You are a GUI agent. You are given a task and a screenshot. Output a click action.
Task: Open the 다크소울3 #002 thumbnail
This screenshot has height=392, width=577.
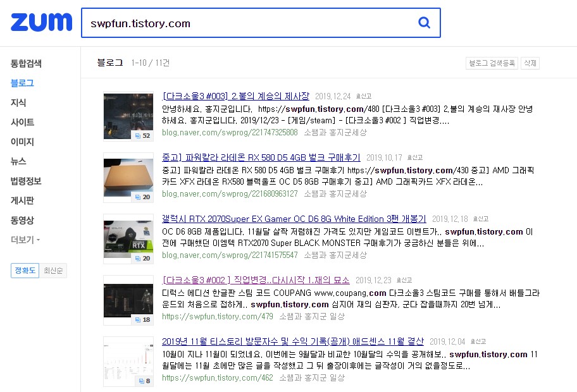[x=128, y=300]
